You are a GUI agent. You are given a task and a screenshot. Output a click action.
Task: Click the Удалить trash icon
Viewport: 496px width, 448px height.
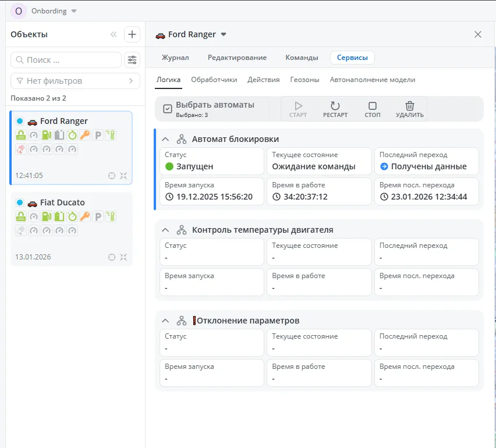(x=410, y=106)
